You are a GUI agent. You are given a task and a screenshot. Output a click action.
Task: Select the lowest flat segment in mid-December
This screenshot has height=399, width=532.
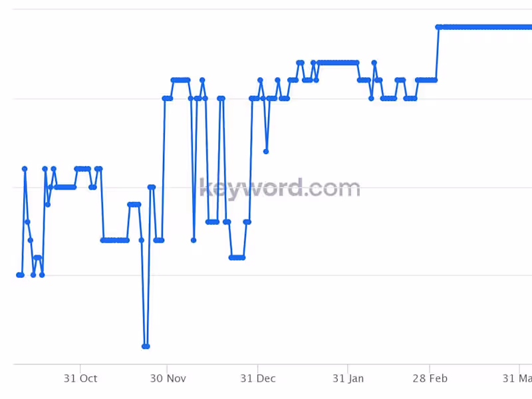[237, 257]
